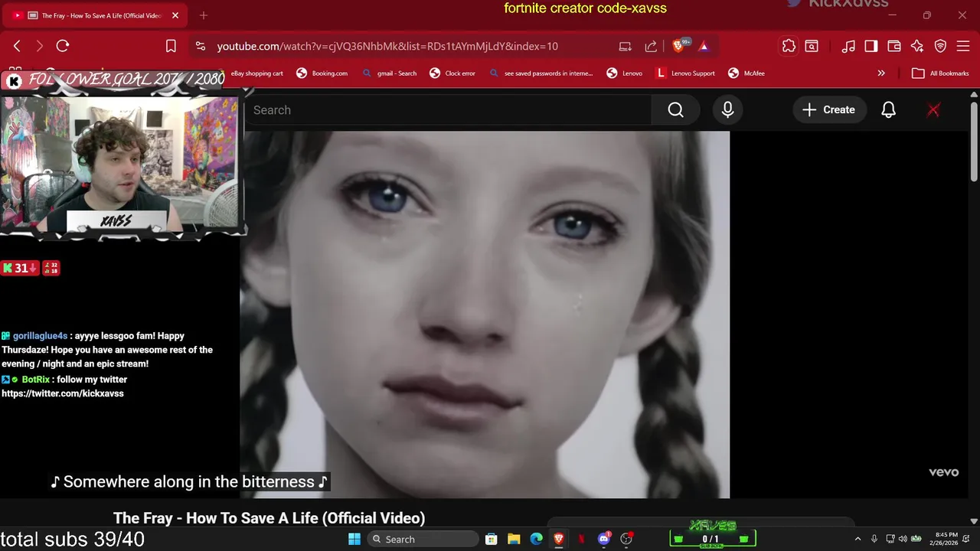Bookmark this page with the bookmark icon
This screenshot has width=980, height=551.
171,46
